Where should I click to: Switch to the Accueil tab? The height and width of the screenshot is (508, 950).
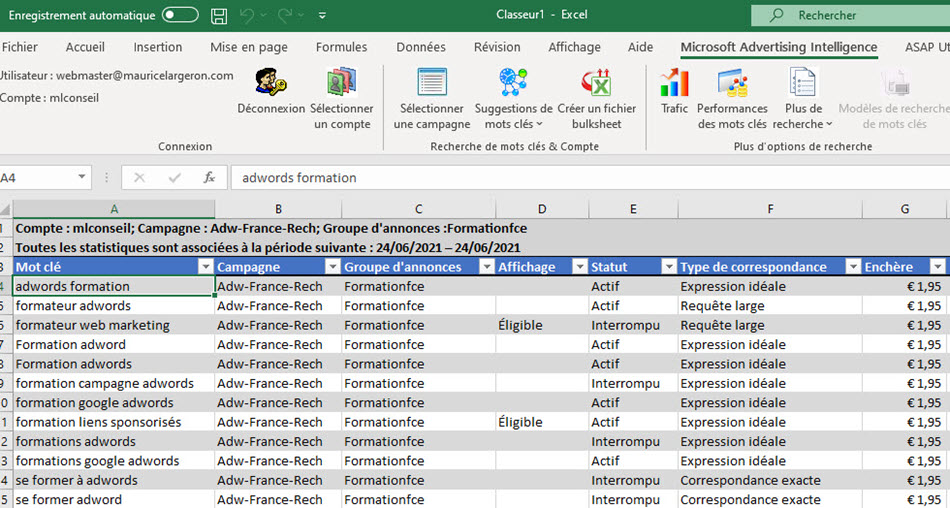point(85,47)
